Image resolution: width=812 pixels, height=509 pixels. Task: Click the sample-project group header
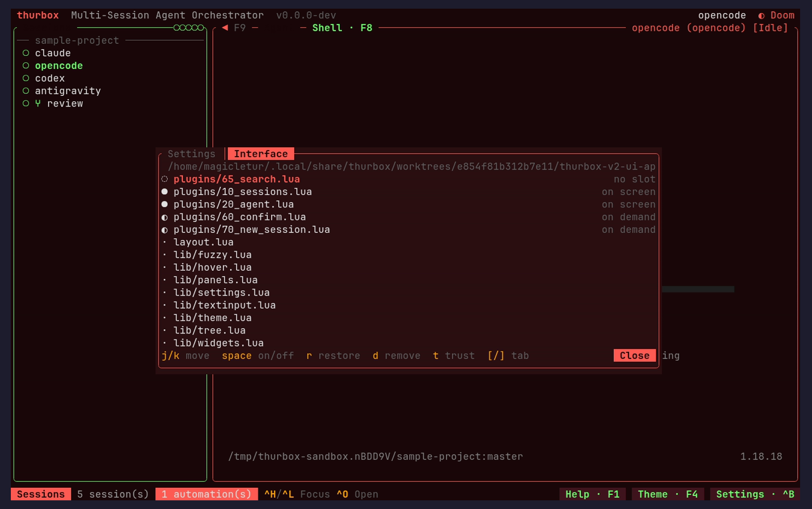point(77,41)
